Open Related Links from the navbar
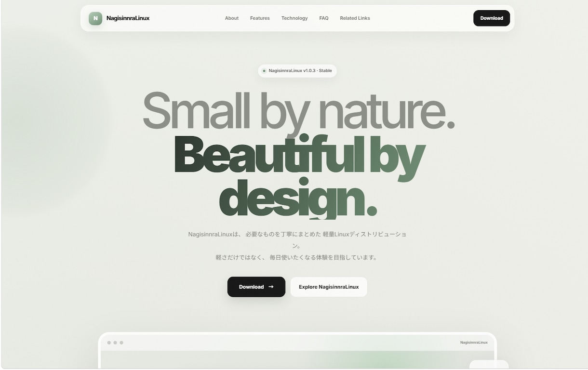This screenshot has width=588, height=370. coord(355,18)
